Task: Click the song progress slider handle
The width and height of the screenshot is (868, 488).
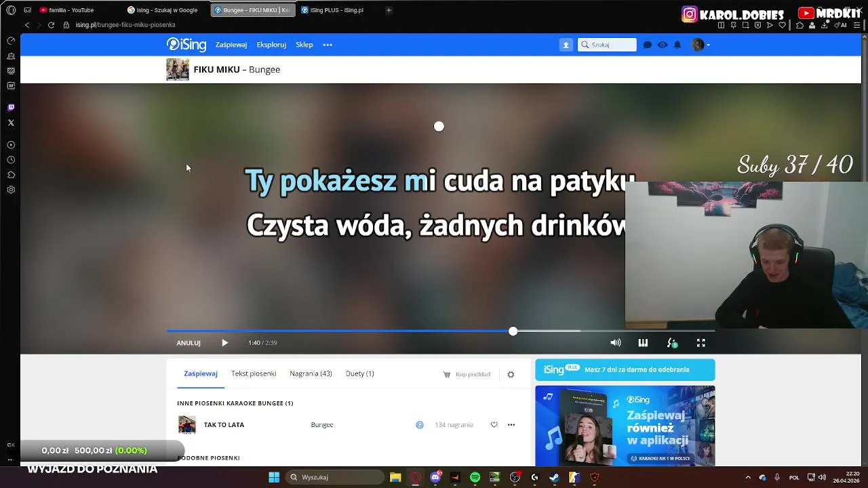Action: pyautogui.click(x=513, y=331)
